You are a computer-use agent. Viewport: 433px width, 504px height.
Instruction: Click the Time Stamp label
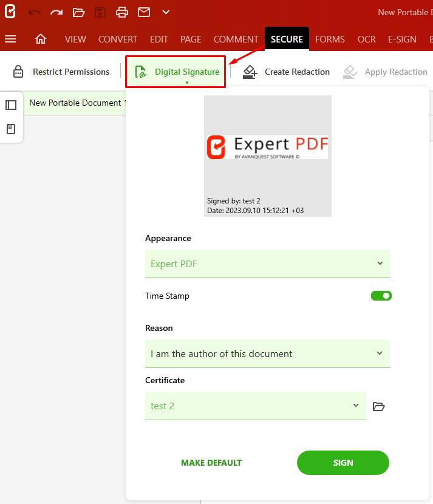pyautogui.click(x=167, y=296)
